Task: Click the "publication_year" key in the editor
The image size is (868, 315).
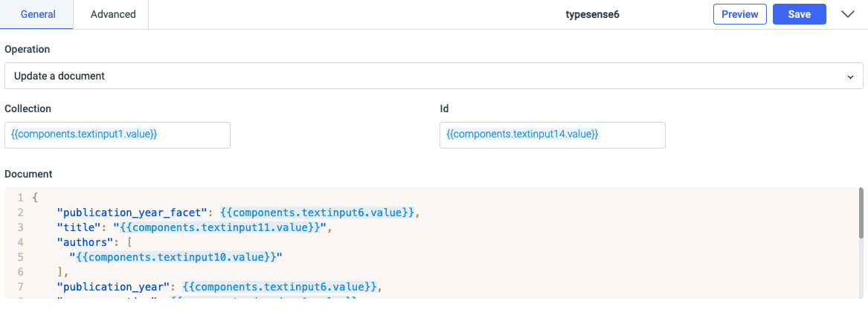Action: (x=115, y=287)
